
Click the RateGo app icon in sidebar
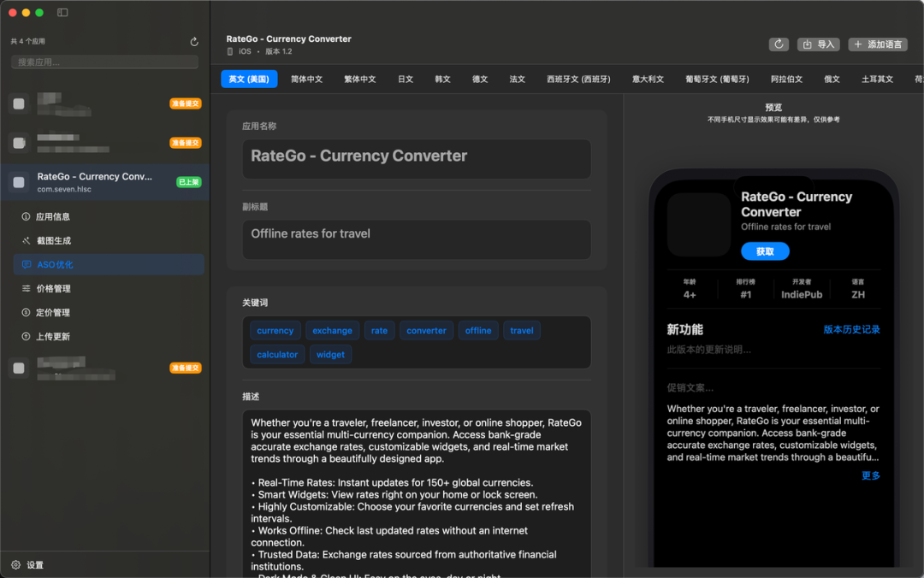pos(19,182)
